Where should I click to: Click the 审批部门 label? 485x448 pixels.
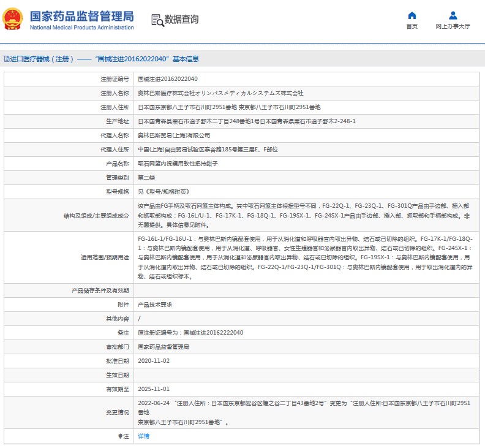118,347
